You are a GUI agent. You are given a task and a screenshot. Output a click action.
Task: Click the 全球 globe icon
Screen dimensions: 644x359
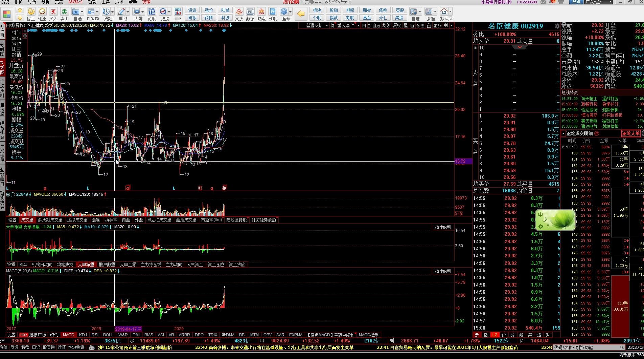284,12
